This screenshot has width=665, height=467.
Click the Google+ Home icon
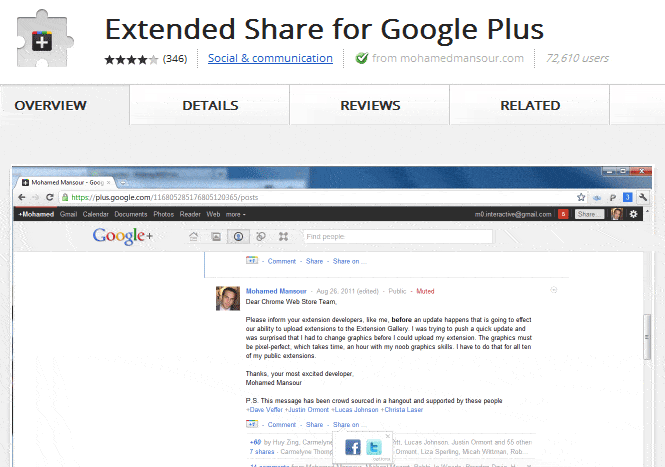pos(193,236)
